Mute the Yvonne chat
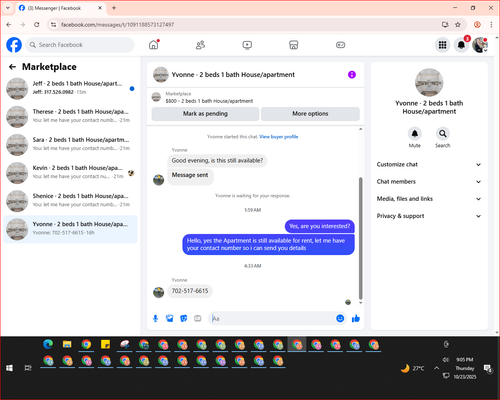The width and height of the screenshot is (500, 400). click(415, 134)
